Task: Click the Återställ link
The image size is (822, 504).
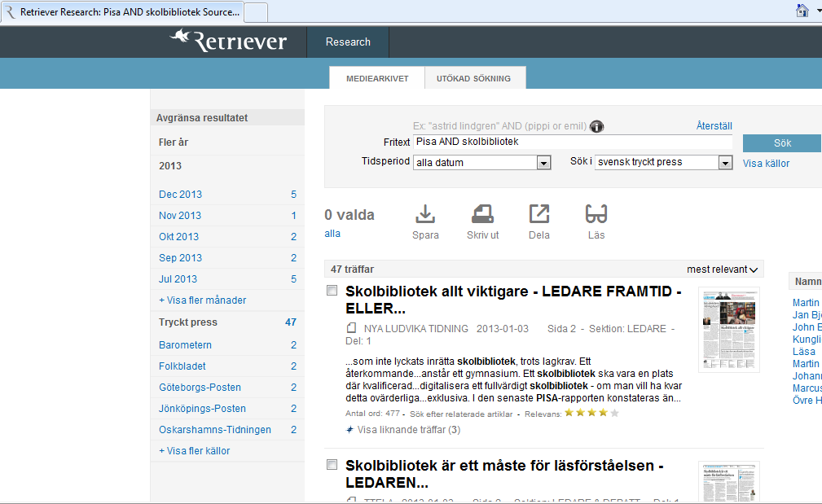Action: 714,125
